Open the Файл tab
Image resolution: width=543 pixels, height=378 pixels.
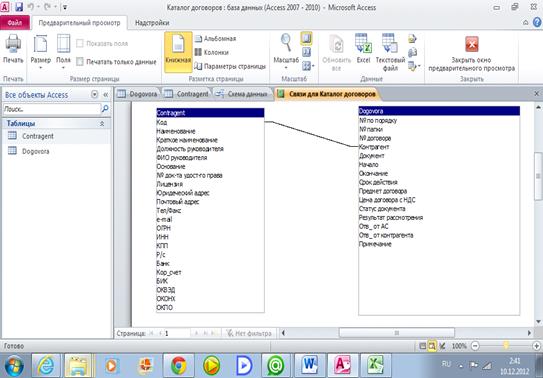15,23
